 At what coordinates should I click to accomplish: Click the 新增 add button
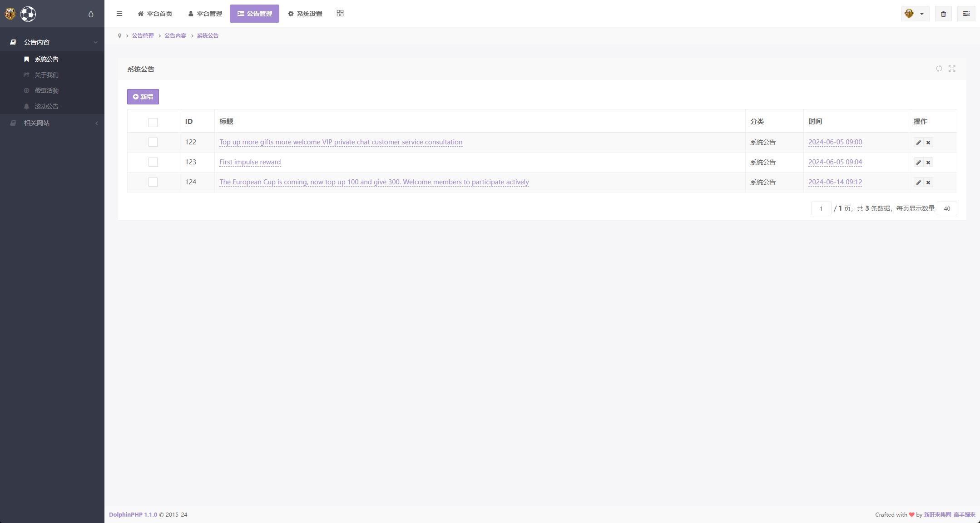tap(143, 97)
